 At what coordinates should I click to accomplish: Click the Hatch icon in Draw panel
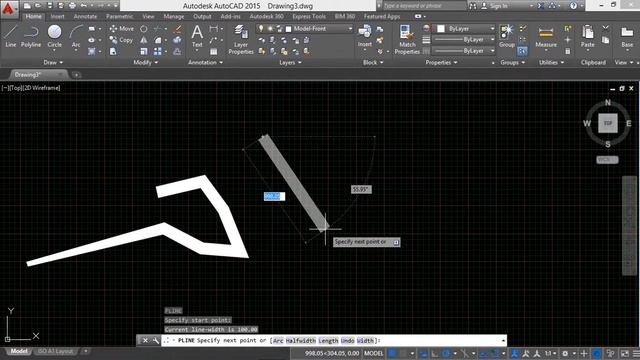click(91, 51)
